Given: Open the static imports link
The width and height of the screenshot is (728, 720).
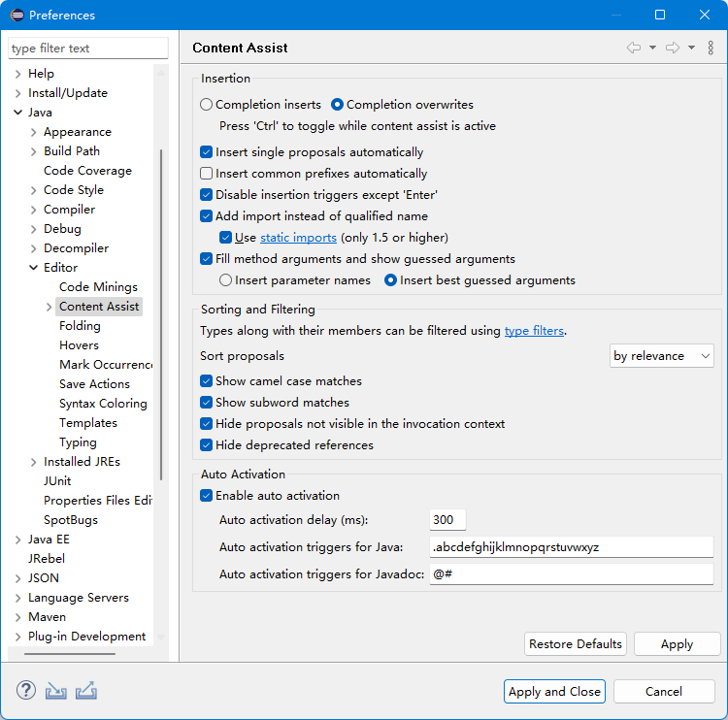Looking at the screenshot, I should click(x=298, y=238).
